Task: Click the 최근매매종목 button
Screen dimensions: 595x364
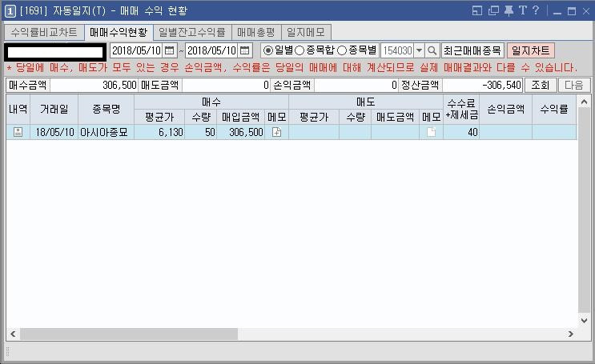Action: 472,50
